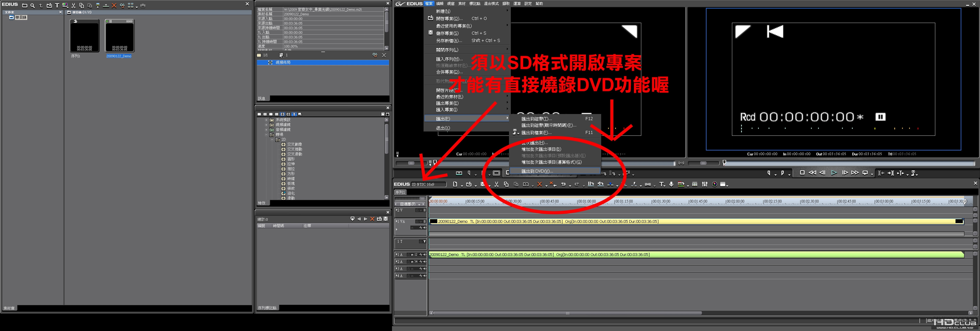Image resolution: width=980 pixels, height=331 pixels.
Task: Select the 根目錄 folder in the tree
Action: (x=21, y=17)
